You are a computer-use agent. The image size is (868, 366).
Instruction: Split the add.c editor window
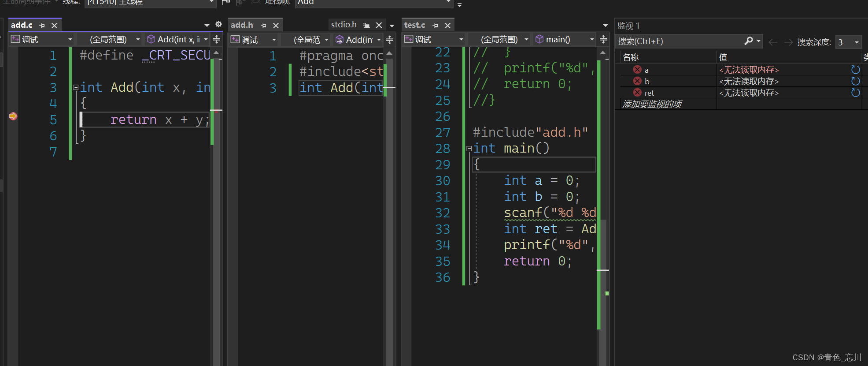coord(217,40)
